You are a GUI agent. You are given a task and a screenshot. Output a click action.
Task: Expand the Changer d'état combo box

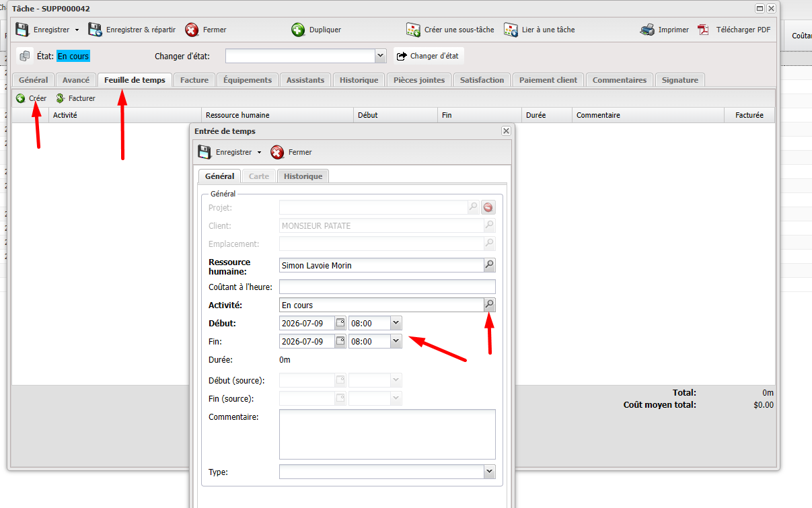380,56
